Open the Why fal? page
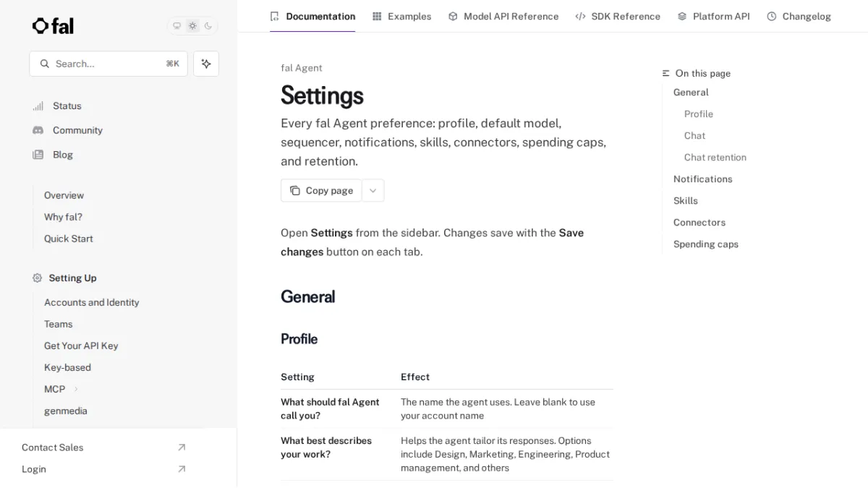The height and width of the screenshot is (488, 868). [x=63, y=217]
